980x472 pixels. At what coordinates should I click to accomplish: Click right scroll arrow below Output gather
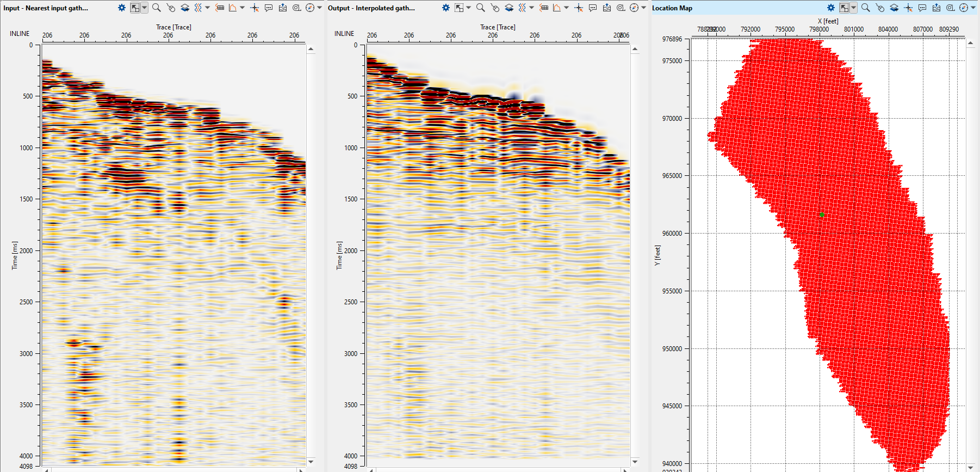coord(625,470)
